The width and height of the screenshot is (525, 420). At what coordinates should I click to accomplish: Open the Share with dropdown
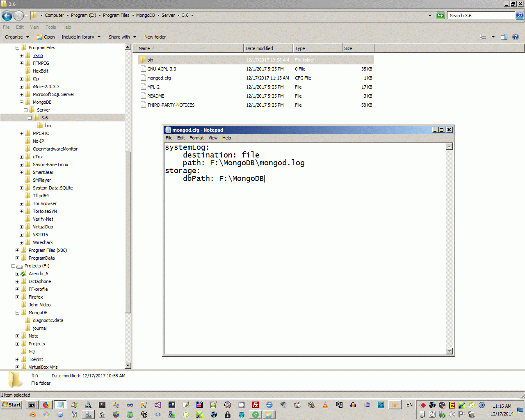coord(122,37)
